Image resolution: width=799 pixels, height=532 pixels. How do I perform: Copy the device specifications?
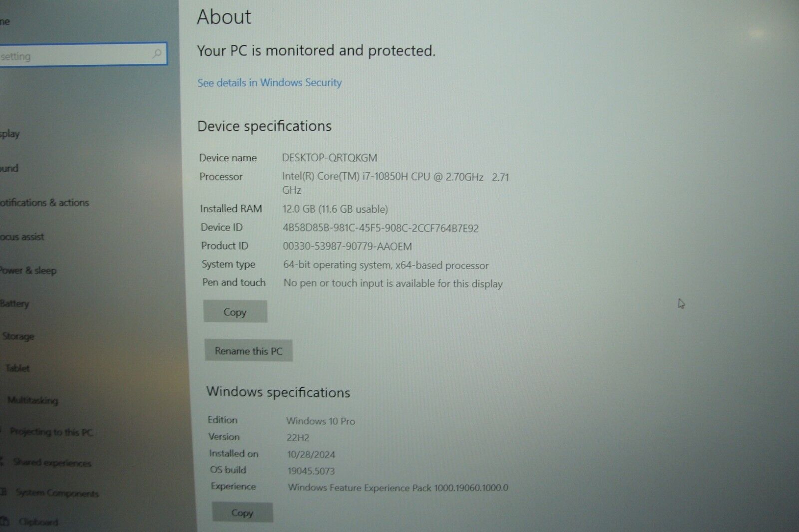click(235, 311)
